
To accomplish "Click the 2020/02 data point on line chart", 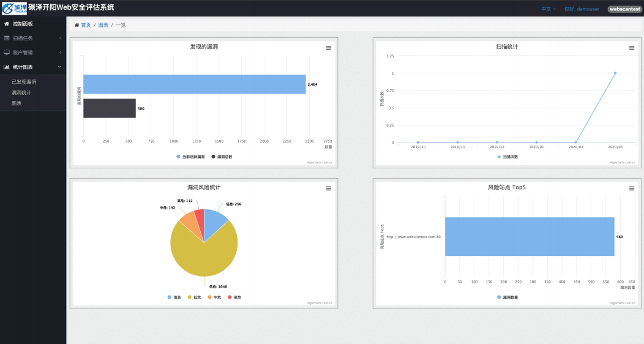I will pyautogui.click(x=575, y=143).
